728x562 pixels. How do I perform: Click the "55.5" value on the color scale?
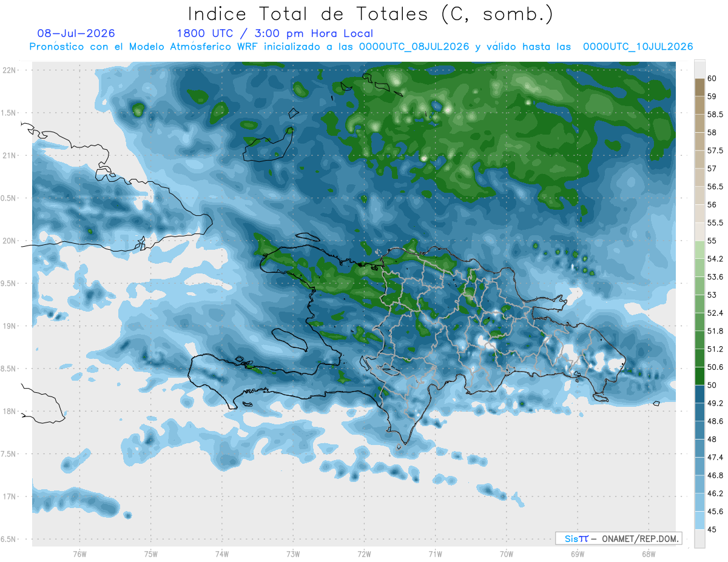pos(715,222)
